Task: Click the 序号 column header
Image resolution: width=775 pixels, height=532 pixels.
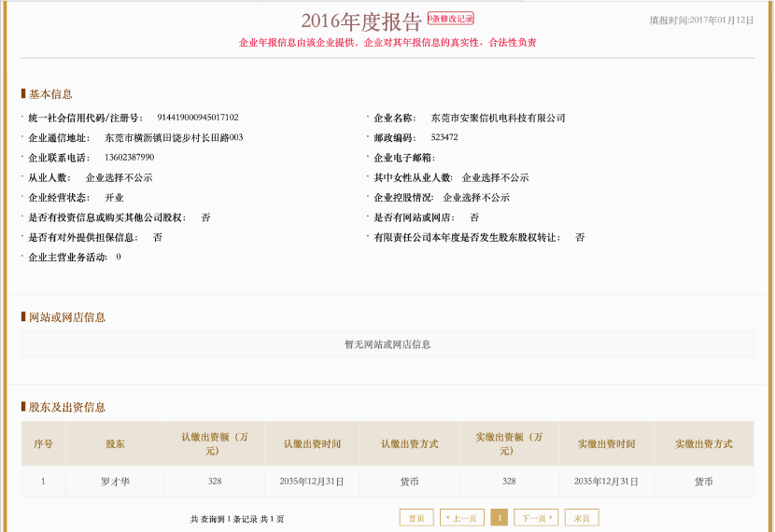Action: (44, 443)
